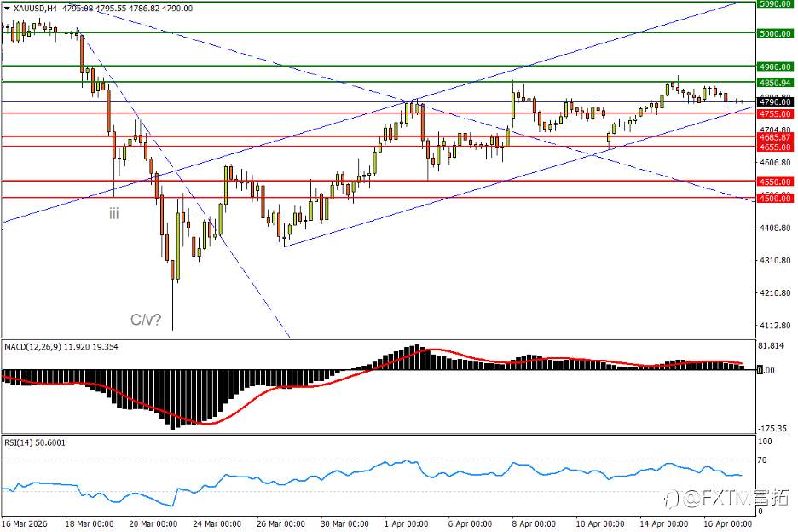
Task: Click the 4112.80 price axis value
Action: click(x=775, y=326)
